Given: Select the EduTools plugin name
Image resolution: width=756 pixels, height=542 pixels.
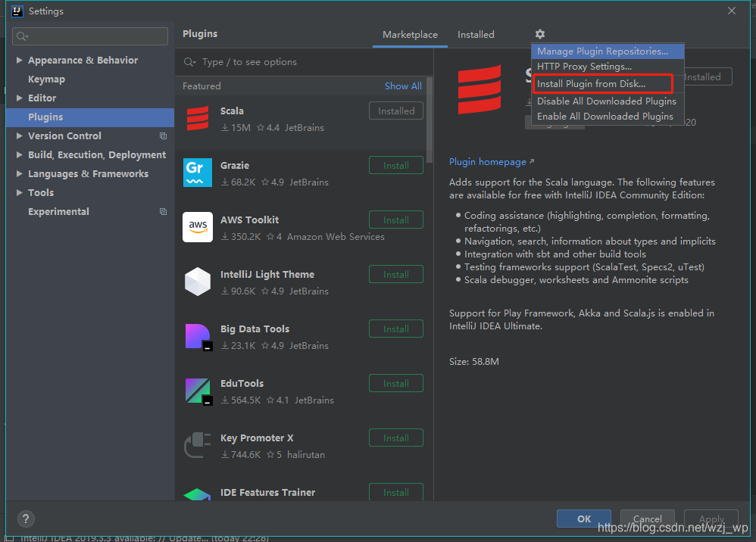Looking at the screenshot, I should coord(242,384).
